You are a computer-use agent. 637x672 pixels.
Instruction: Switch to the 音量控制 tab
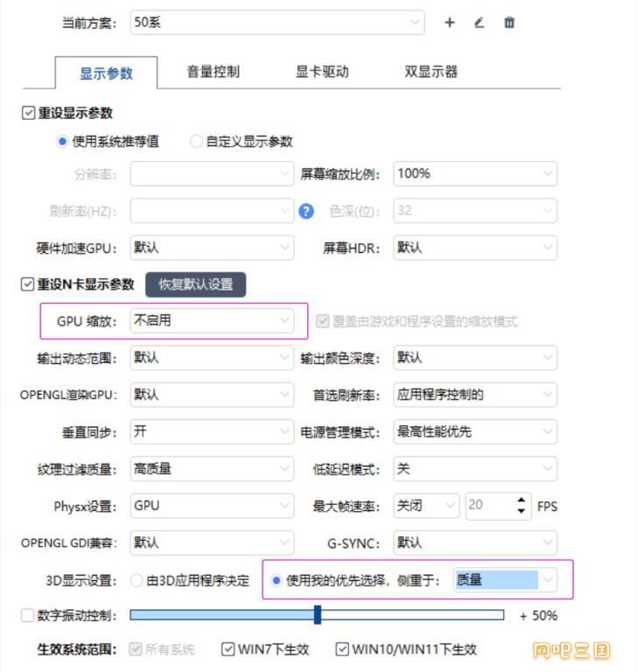[x=213, y=72]
